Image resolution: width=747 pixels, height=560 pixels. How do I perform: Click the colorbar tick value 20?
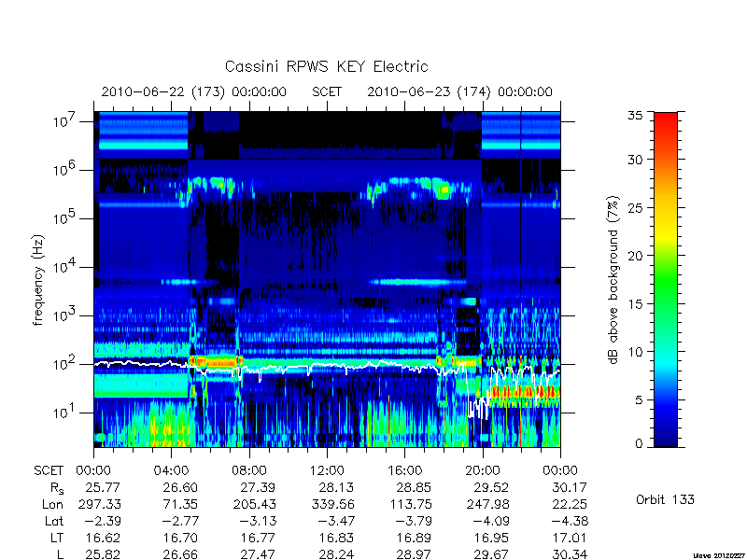[636, 256]
